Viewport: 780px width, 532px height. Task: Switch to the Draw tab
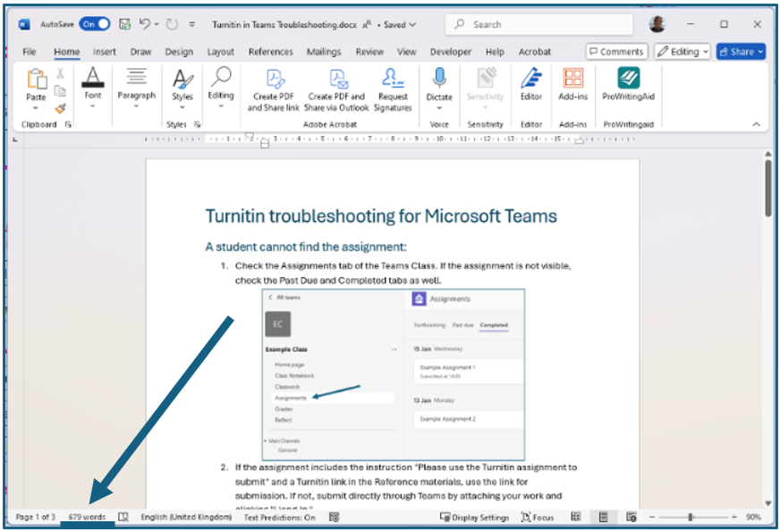(x=140, y=52)
